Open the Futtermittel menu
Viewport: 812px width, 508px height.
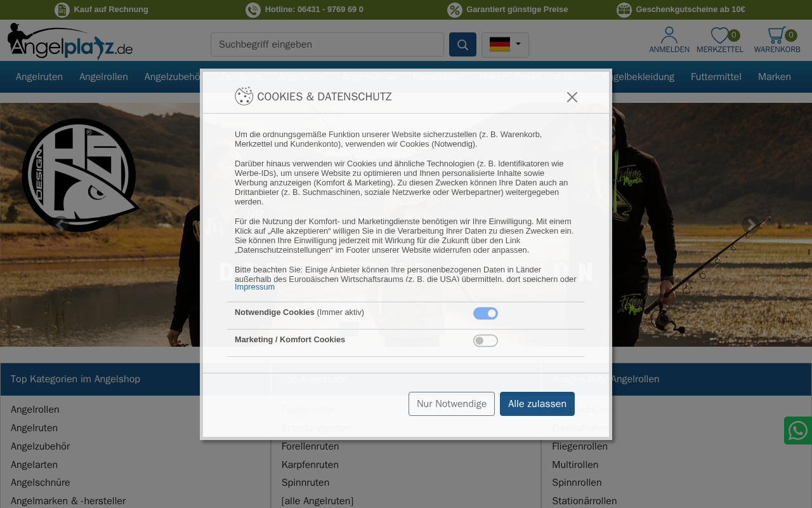[x=716, y=77]
